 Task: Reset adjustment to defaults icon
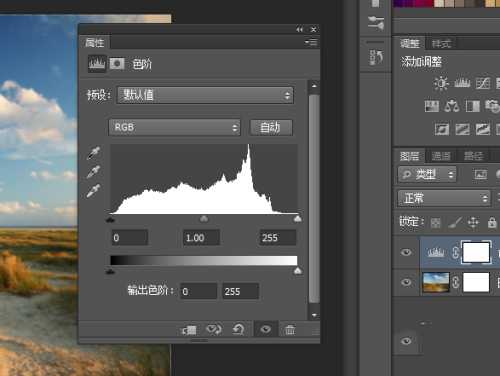239,330
